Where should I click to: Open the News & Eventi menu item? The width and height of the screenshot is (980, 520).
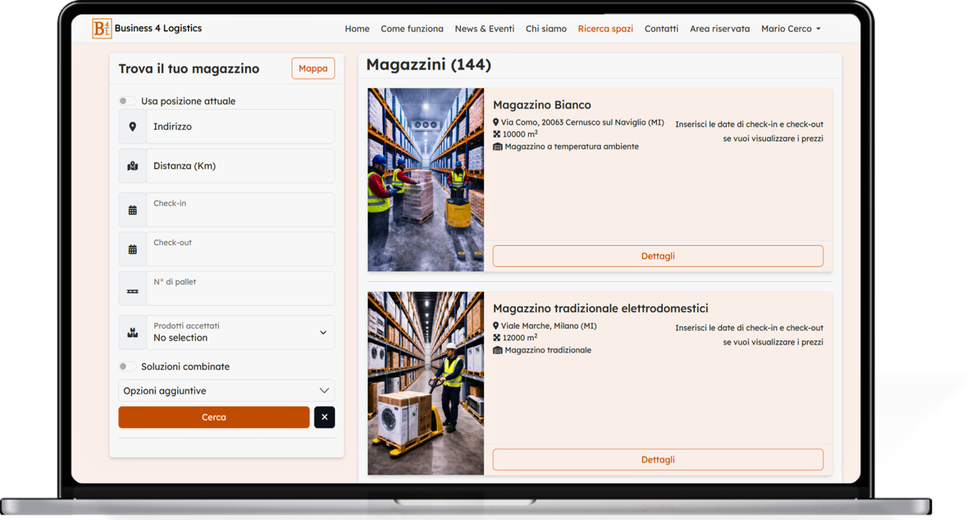(x=484, y=28)
